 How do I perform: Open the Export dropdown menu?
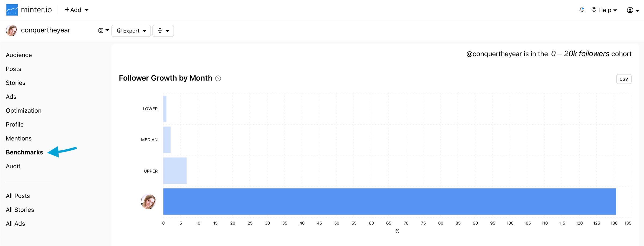[131, 30]
